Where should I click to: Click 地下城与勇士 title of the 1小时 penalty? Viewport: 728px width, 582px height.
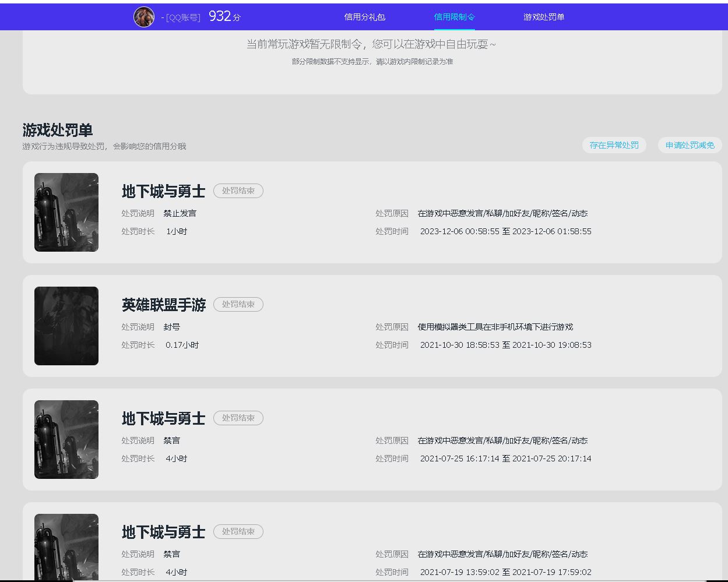[x=163, y=191]
